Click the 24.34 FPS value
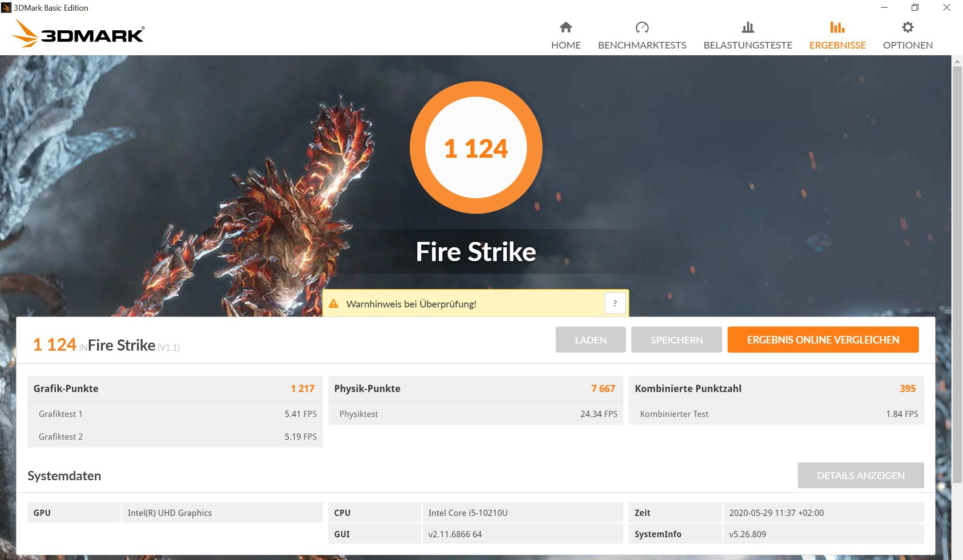 (599, 414)
